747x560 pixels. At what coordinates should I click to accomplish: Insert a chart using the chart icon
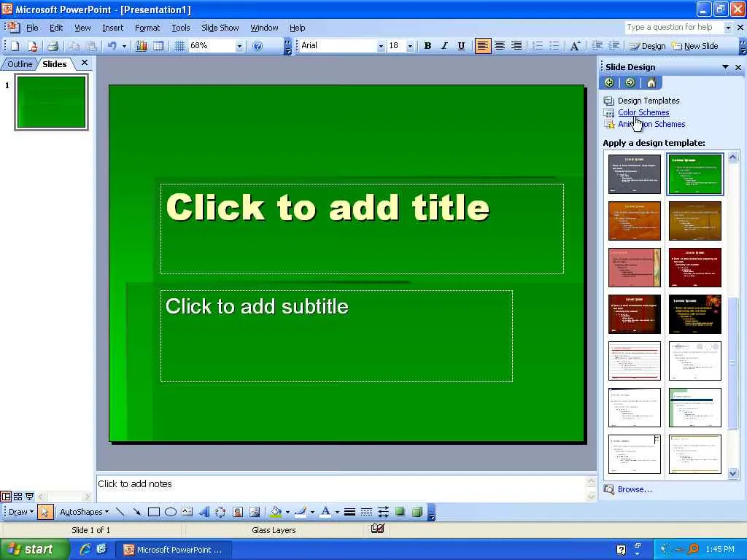click(x=142, y=46)
